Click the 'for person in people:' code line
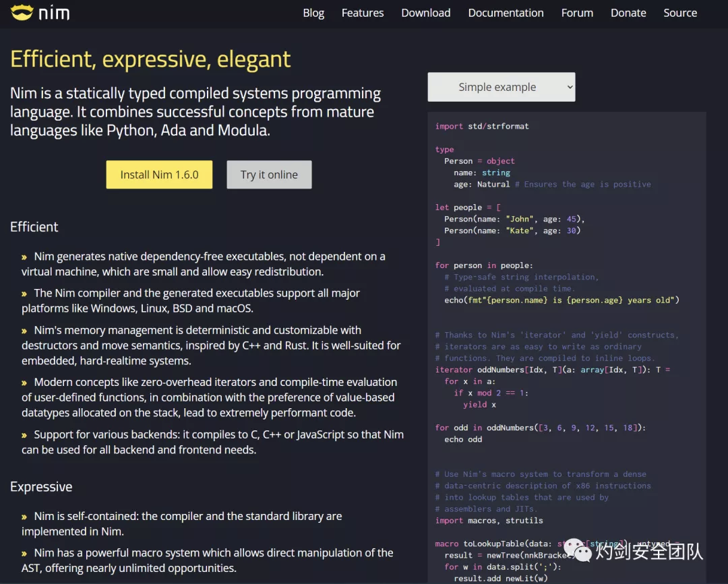 (x=484, y=265)
